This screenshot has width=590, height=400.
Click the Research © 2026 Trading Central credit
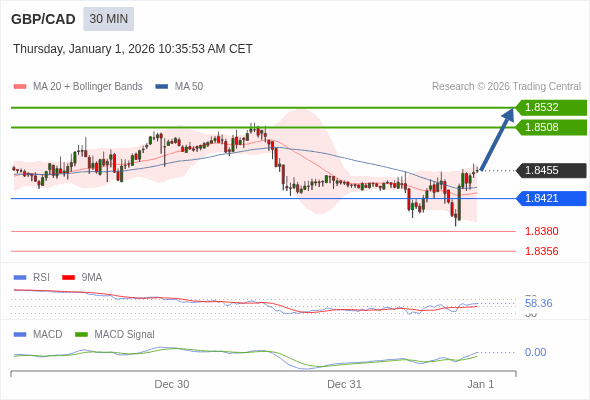506,87
